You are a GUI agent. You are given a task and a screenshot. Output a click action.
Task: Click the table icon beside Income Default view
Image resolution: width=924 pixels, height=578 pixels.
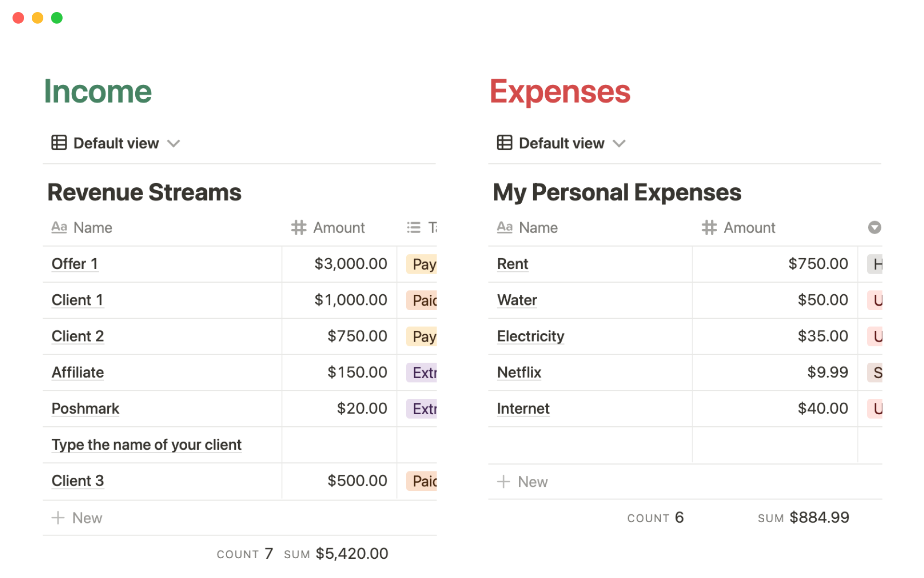pyautogui.click(x=59, y=143)
